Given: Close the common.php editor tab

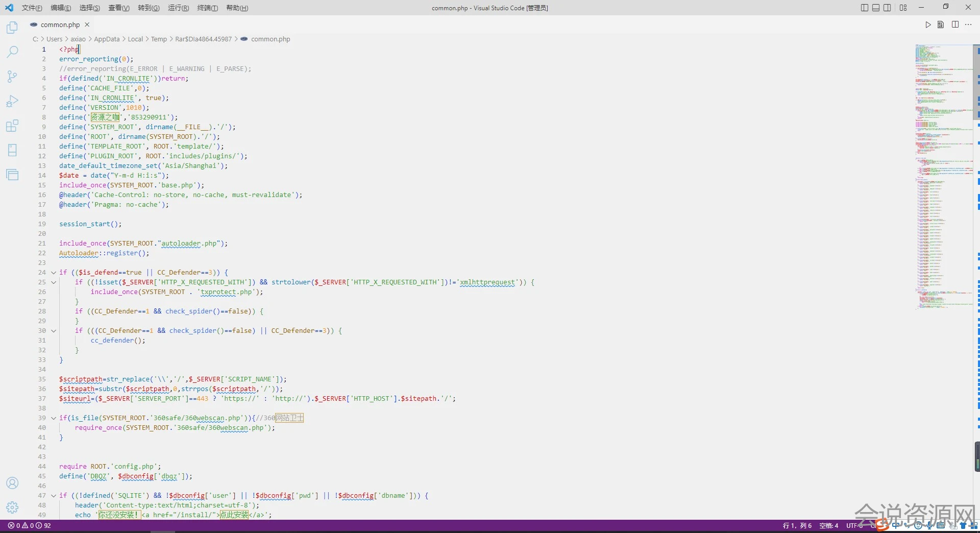Looking at the screenshot, I should pos(87,25).
